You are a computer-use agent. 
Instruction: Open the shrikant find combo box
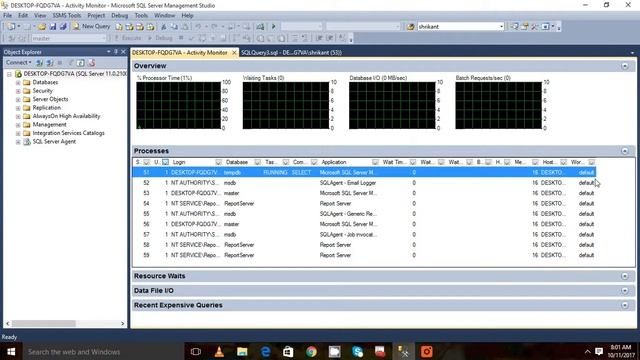[501, 27]
